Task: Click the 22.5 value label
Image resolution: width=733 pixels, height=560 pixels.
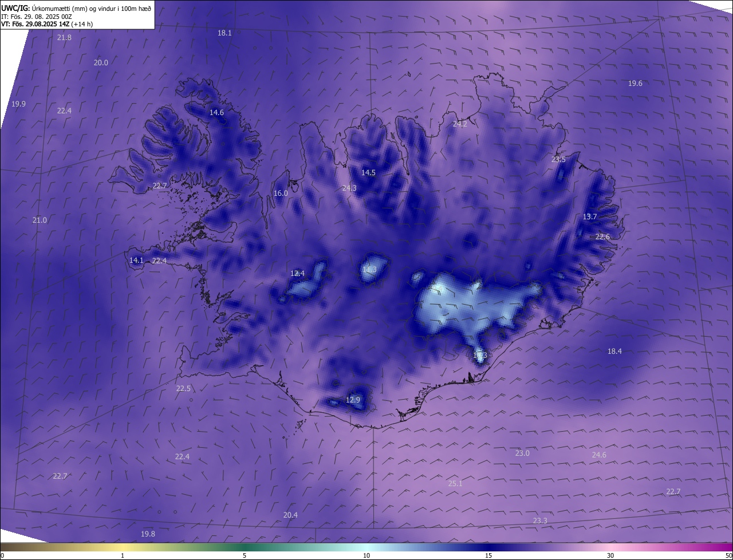Action: coord(183,388)
